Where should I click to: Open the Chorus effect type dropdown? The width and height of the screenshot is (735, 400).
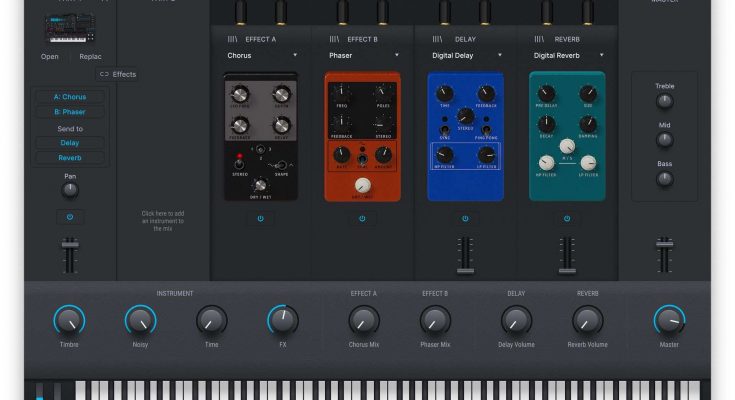coord(262,56)
